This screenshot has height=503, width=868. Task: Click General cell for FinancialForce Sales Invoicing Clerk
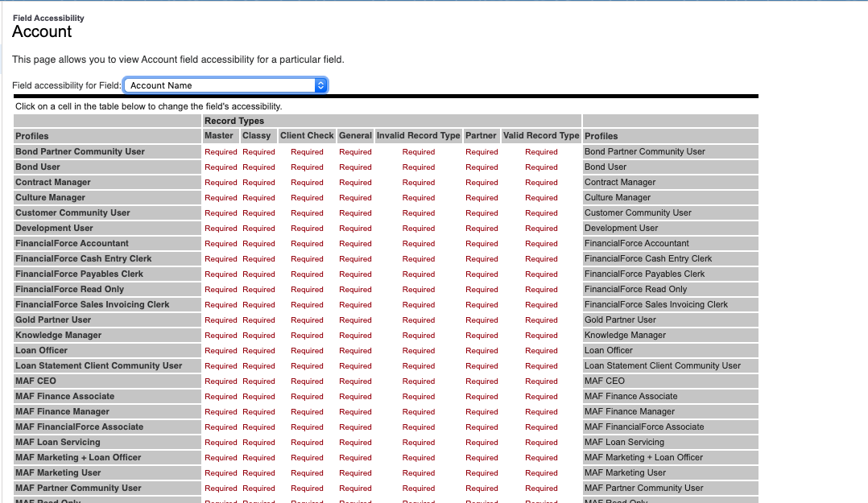tap(355, 305)
